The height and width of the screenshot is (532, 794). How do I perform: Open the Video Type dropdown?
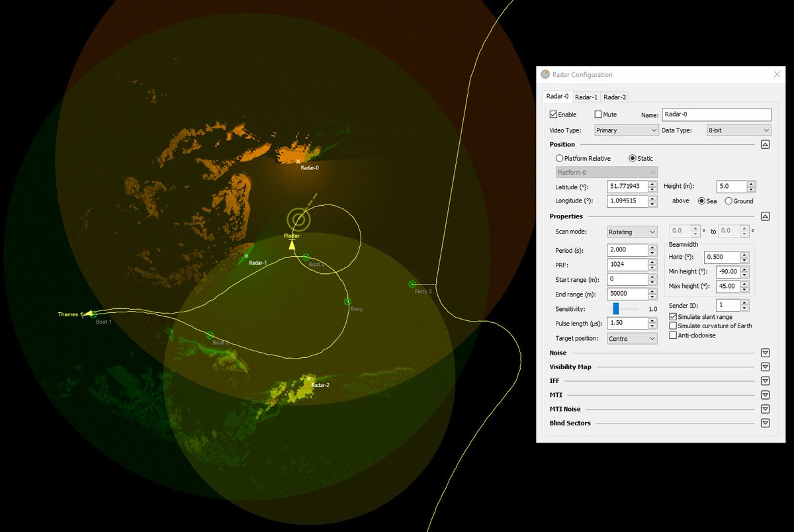point(627,130)
